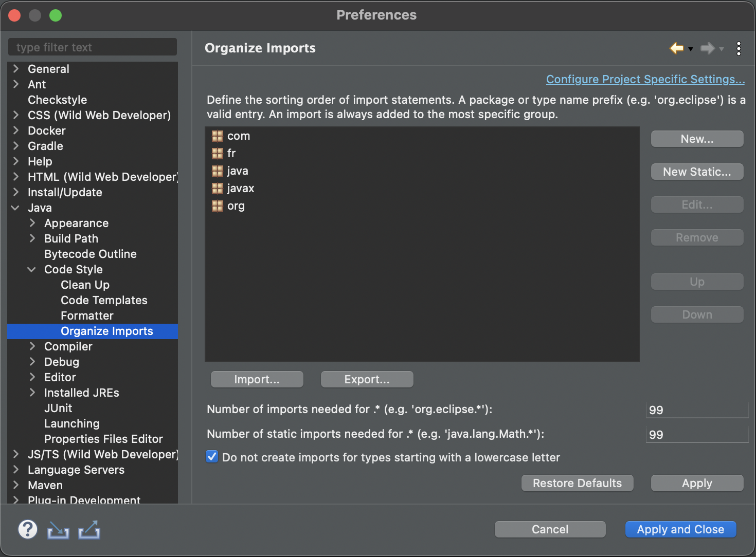Select Clean Up in the sidebar
The image size is (756, 557).
click(85, 285)
